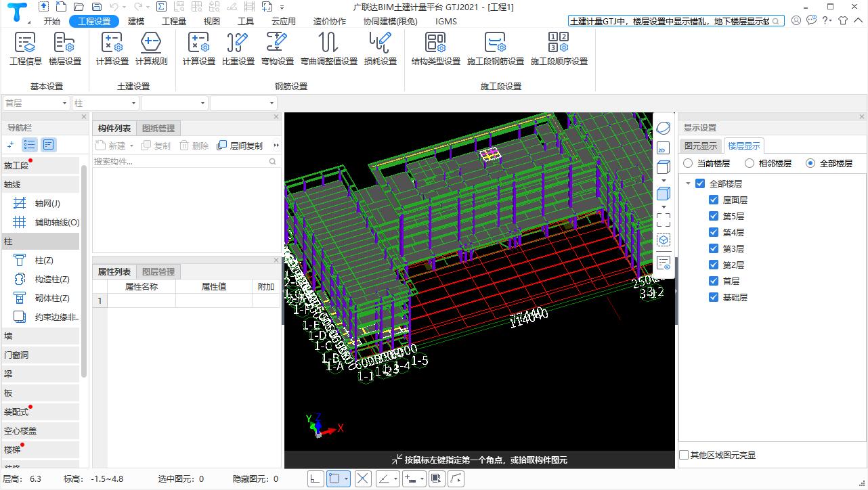Open the 损耗设置 loss settings tool
The width and height of the screenshot is (868, 490).
(381, 49)
